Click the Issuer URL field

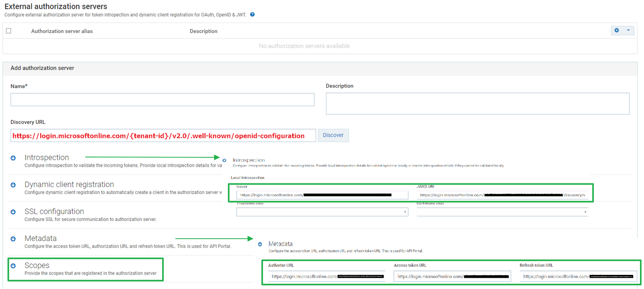click(x=322, y=195)
